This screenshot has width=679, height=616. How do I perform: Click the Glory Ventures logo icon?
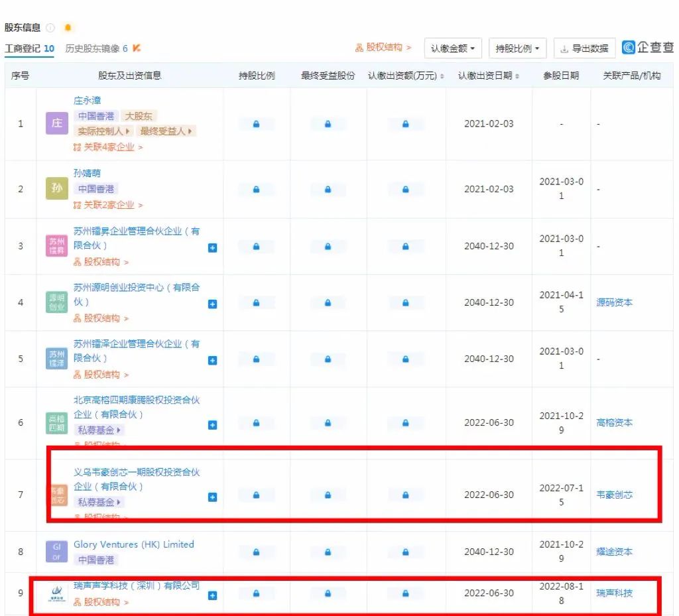point(57,552)
